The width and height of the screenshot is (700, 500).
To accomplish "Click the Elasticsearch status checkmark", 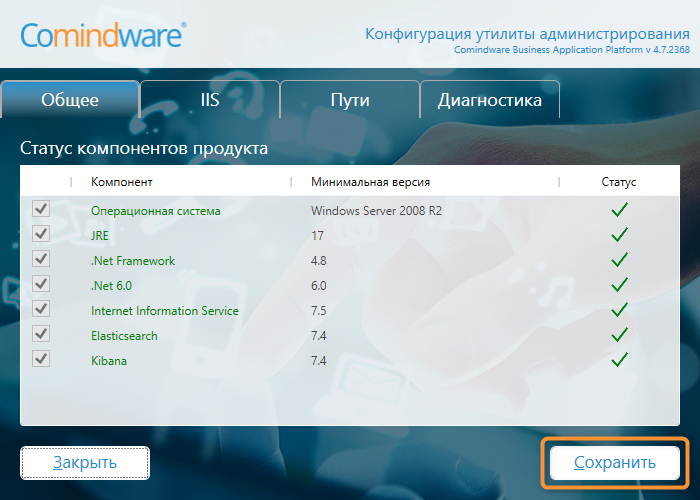I will click(619, 334).
